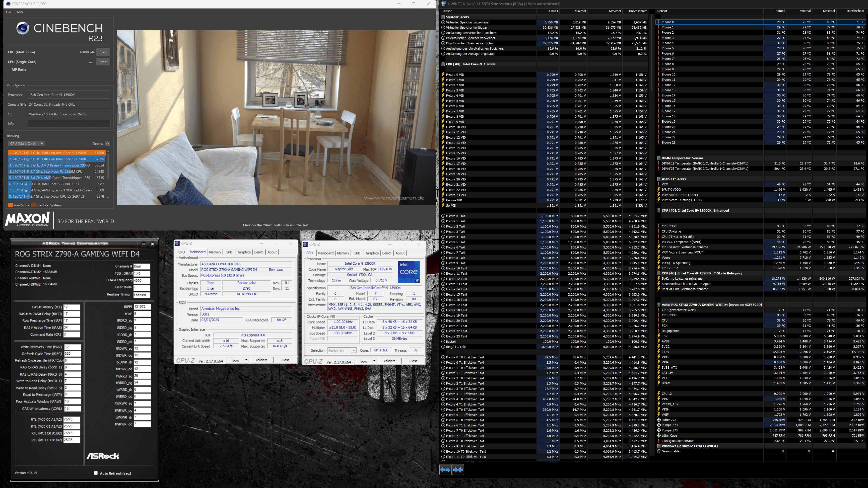Click the title bar icon of the CPU-Z window showing Mainboard
This screenshot has width=868, height=488.
pyautogui.click(x=177, y=244)
